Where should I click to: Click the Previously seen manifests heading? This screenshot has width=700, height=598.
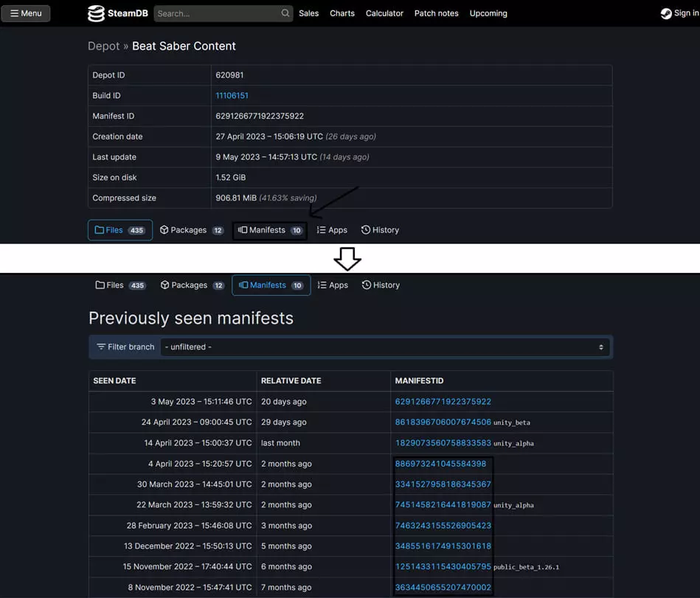(x=191, y=319)
